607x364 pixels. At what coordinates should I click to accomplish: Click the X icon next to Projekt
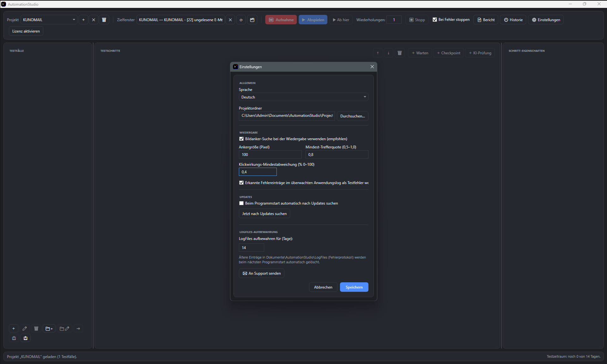pos(94,20)
